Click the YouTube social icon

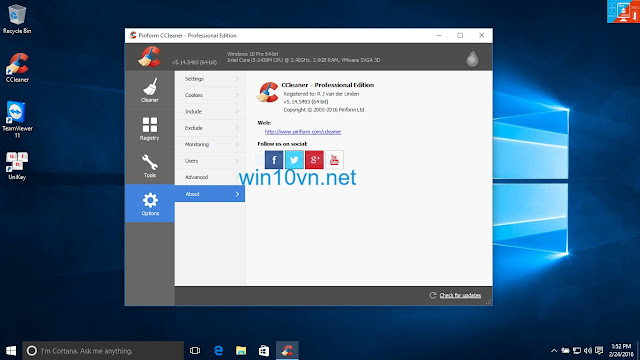click(334, 160)
